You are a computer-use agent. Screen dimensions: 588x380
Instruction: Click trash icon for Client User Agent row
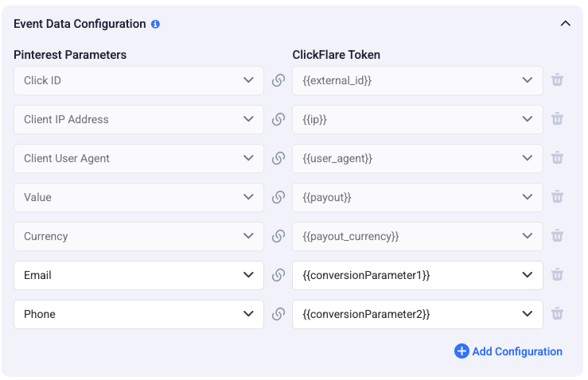click(x=558, y=158)
